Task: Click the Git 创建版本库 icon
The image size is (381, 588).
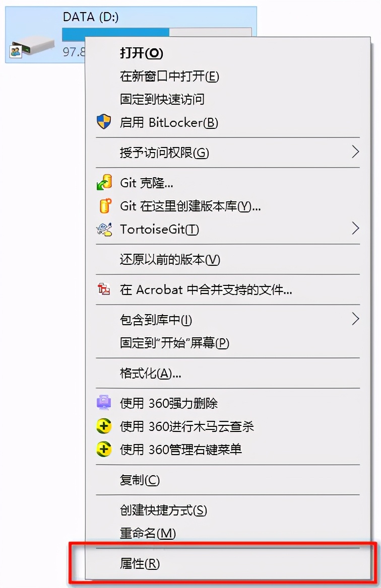Action: [x=104, y=206]
